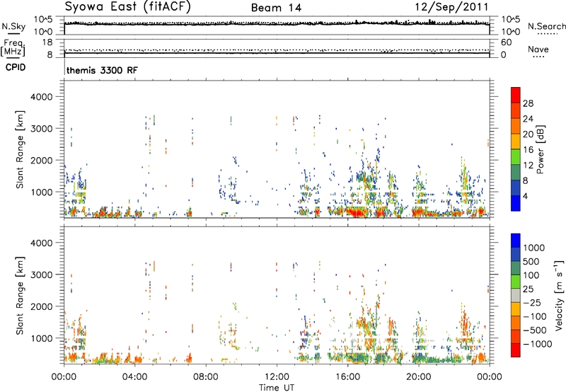Pick the light green 12–16 dB power segment
Screen dimensions: 566x392
coord(516,157)
